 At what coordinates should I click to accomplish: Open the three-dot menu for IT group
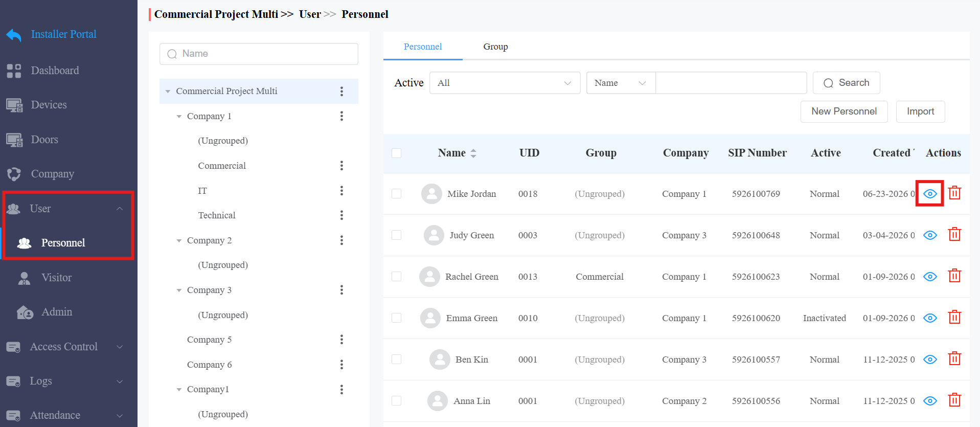point(341,191)
